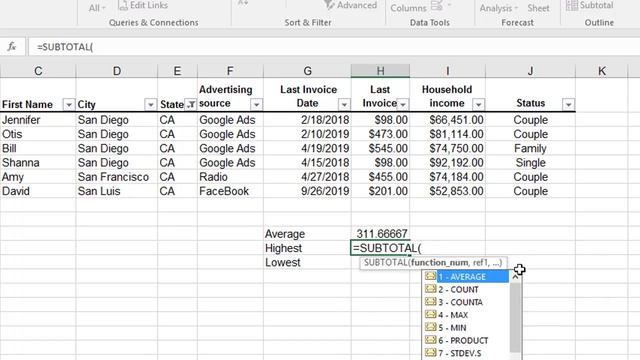
Task: Click the SUBTOTAL function name in tooltip
Action: (385, 262)
